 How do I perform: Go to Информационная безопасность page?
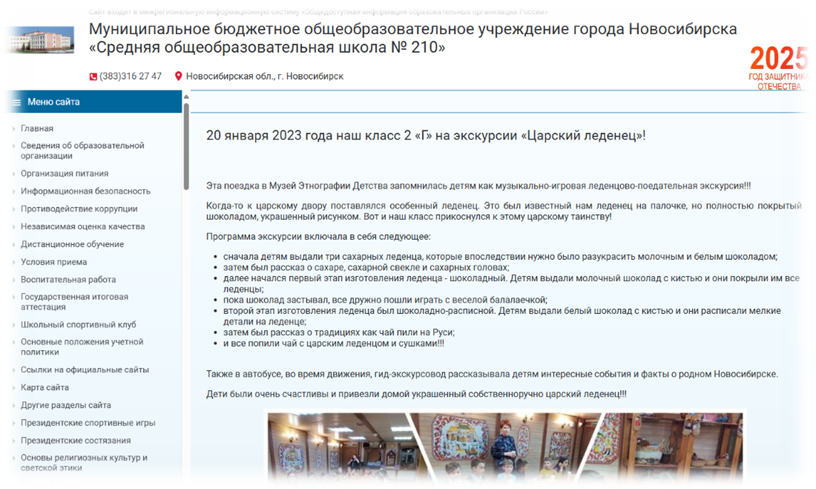tap(85, 191)
